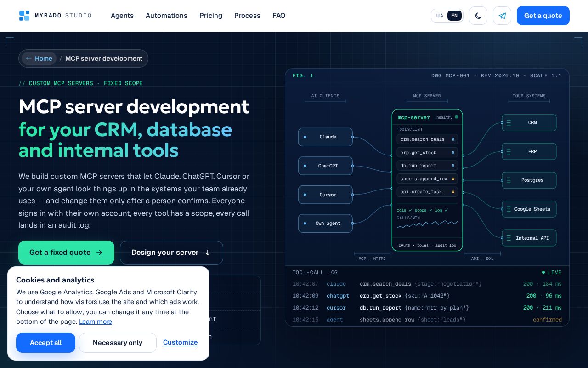The width and height of the screenshot is (588, 368).
Task: Click the Get a quote button
Action: pos(543,16)
